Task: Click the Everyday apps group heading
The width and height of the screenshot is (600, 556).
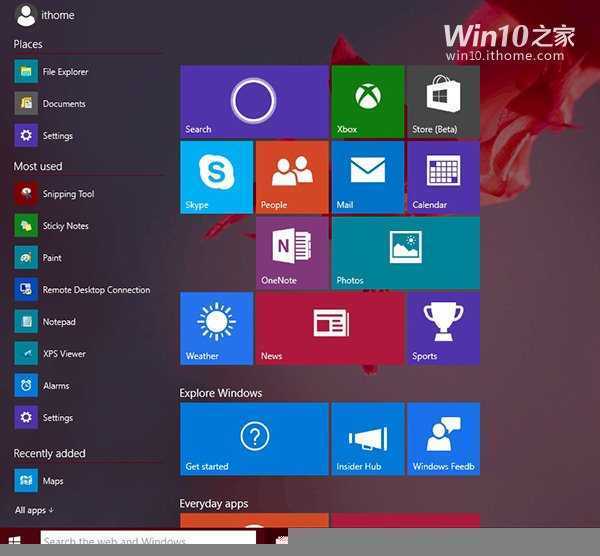Action: tap(214, 504)
